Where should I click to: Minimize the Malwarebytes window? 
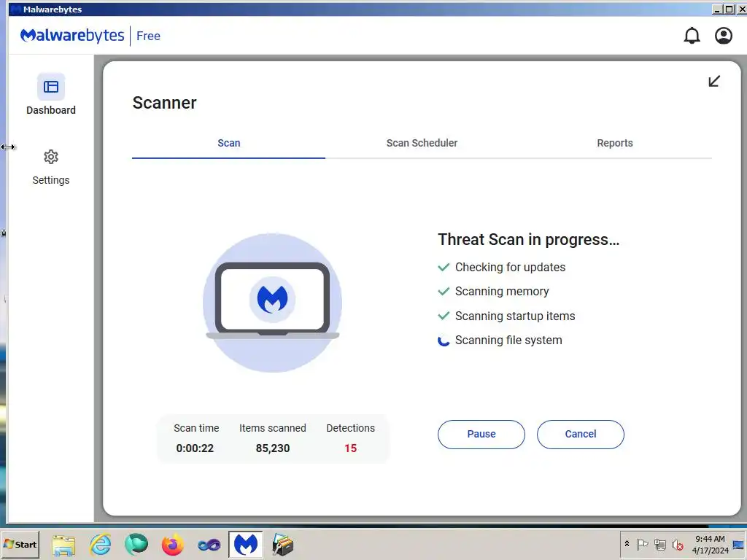click(x=717, y=9)
